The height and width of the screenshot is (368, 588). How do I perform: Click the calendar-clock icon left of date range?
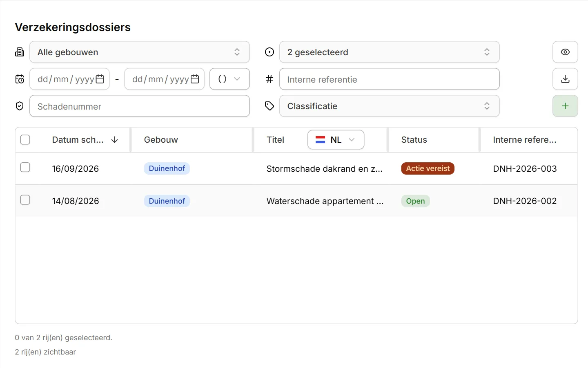pos(20,79)
